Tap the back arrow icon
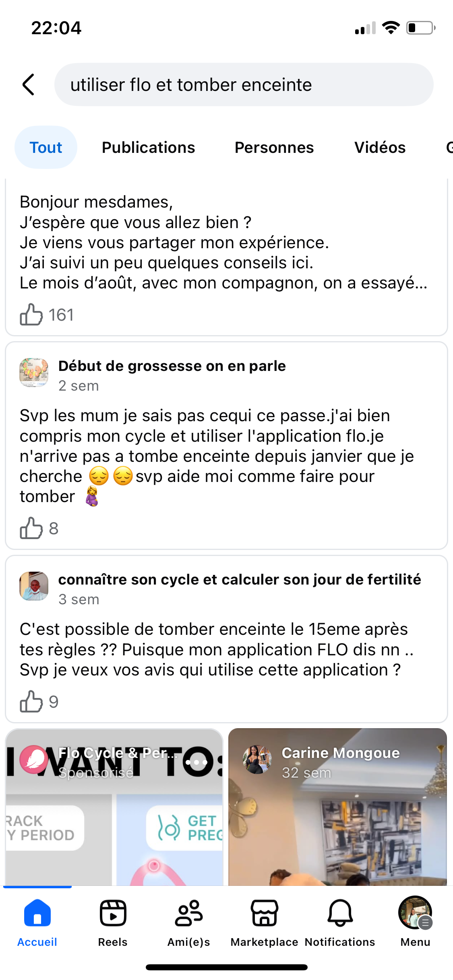 (x=29, y=85)
